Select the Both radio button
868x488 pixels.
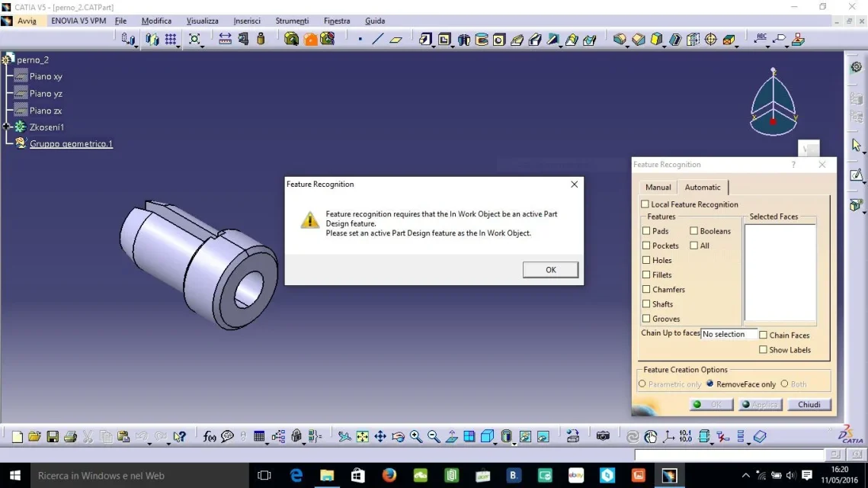(x=784, y=384)
